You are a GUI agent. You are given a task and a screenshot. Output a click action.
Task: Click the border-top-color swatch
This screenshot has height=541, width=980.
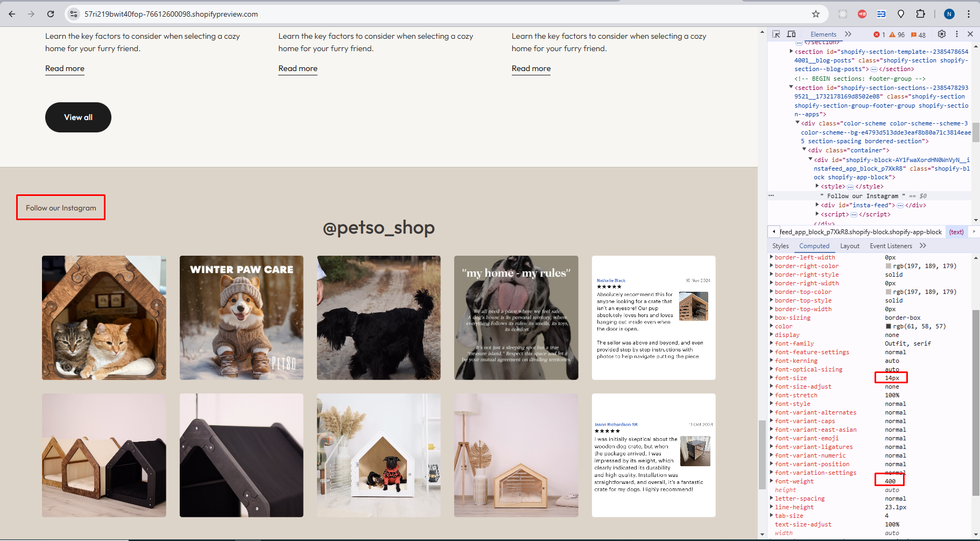[x=889, y=292]
